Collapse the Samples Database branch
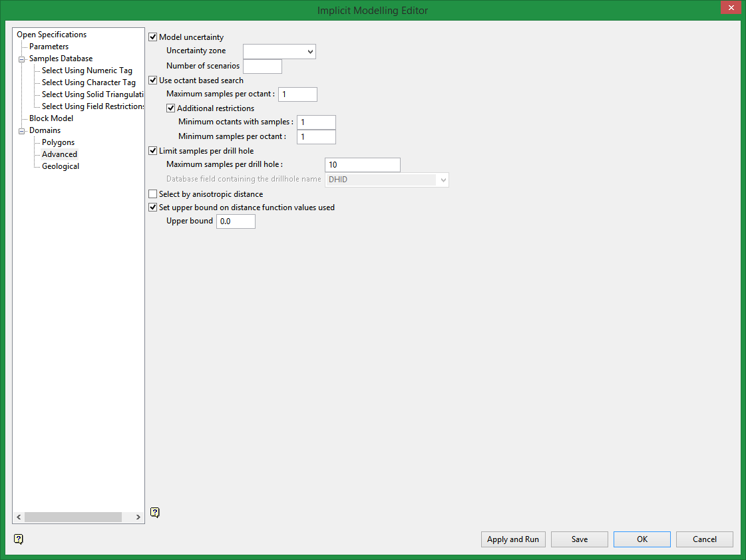 [21, 58]
